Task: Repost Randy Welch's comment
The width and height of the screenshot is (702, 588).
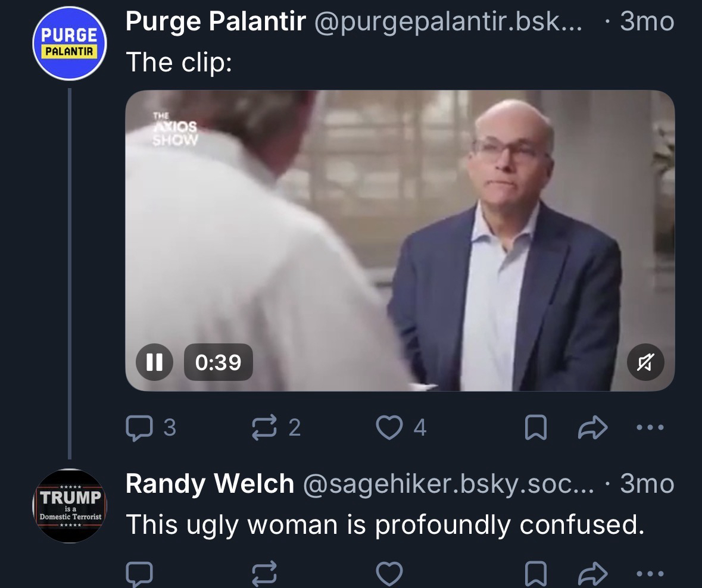Action: 264,572
